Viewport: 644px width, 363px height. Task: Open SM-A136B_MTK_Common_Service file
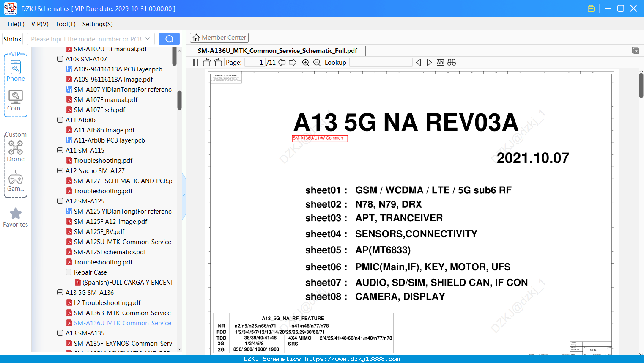(119, 313)
